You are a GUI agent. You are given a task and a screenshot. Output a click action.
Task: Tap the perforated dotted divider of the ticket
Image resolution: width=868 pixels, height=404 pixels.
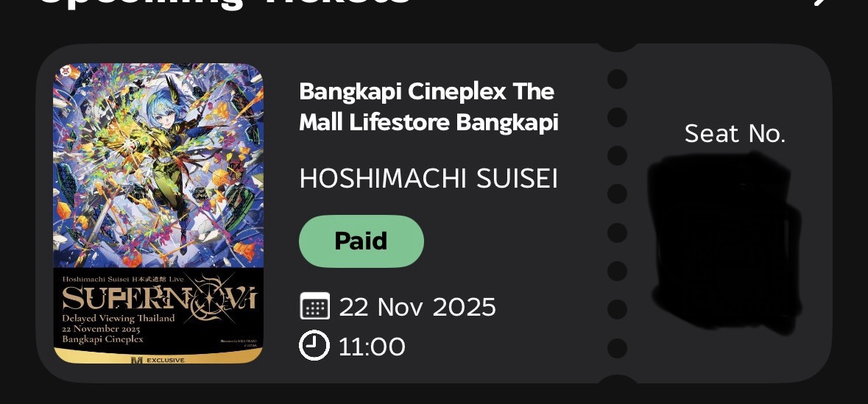617,213
